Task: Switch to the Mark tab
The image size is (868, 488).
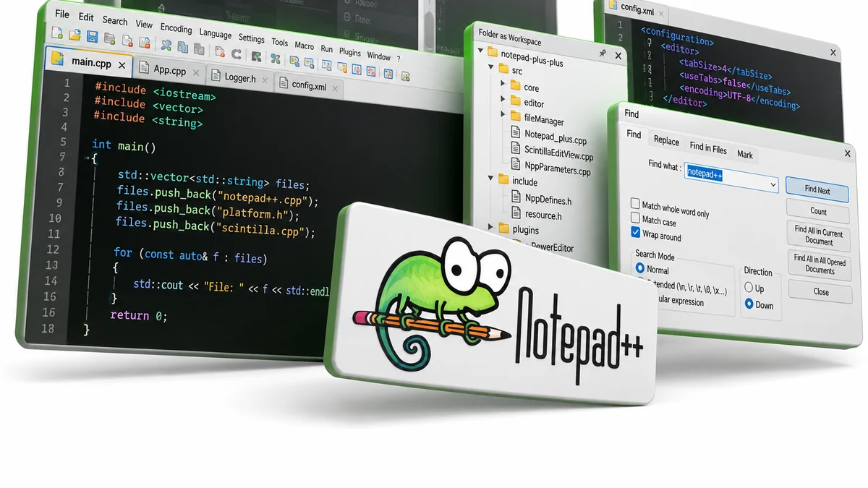Action: click(x=745, y=155)
